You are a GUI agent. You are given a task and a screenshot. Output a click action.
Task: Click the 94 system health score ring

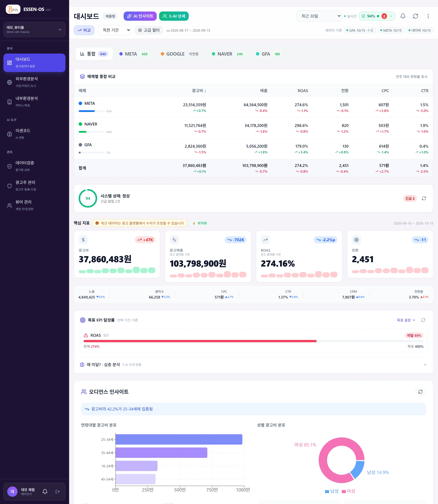88,198
